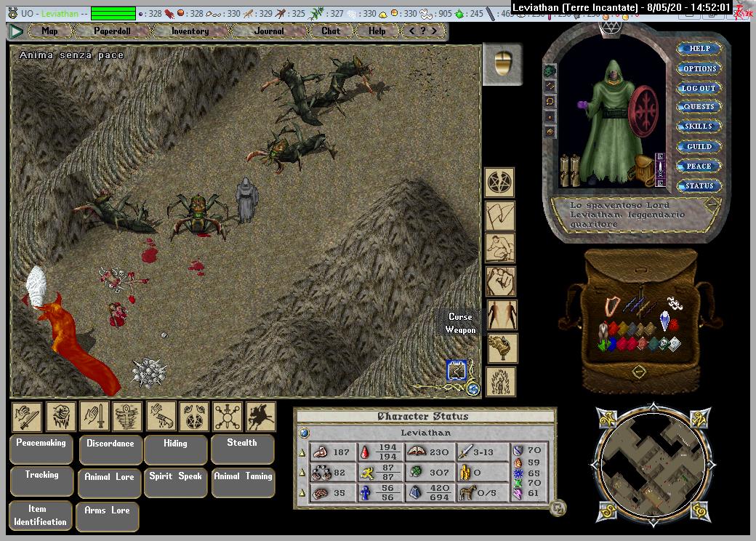This screenshot has height=541, width=756.
Task: Open the STATUS window from paperdoll
Action: coord(699,185)
